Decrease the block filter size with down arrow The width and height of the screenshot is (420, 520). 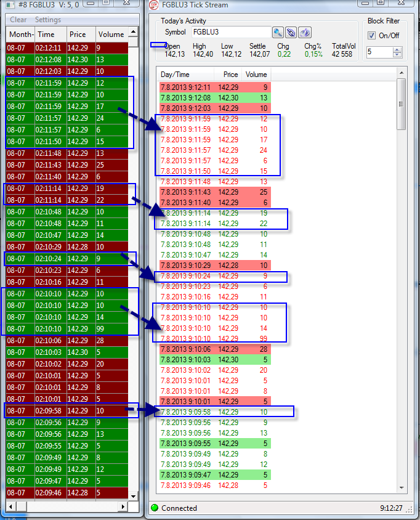(397, 55)
